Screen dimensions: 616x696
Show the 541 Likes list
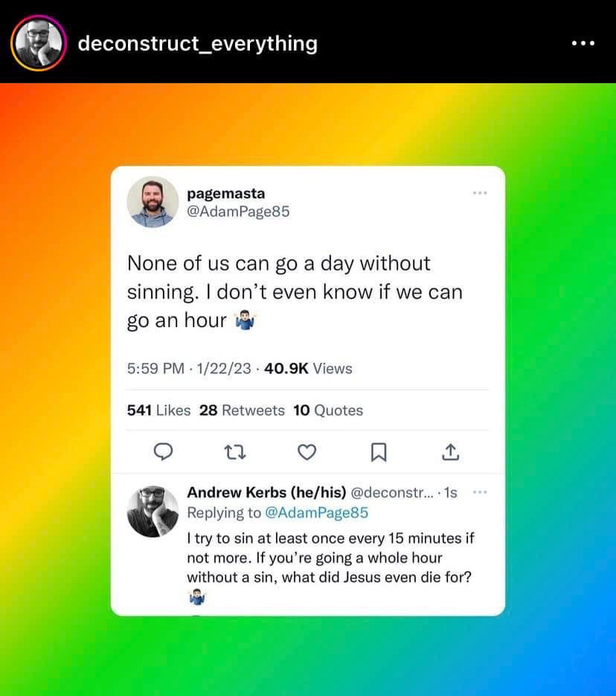158,410
